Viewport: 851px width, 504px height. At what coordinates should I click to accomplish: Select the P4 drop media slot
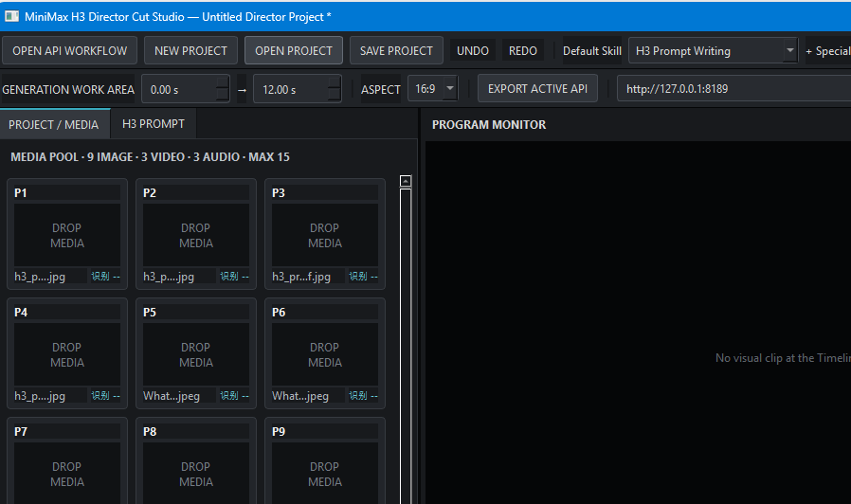coord(67,354)
